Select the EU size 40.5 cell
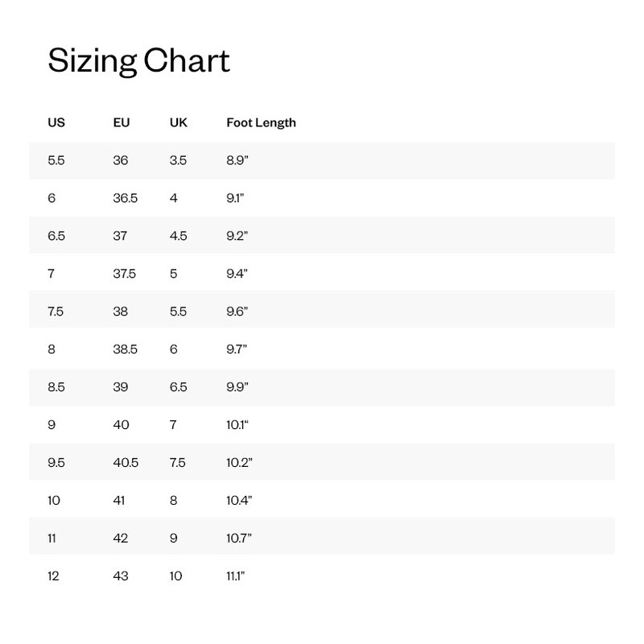 click(126, 463)
